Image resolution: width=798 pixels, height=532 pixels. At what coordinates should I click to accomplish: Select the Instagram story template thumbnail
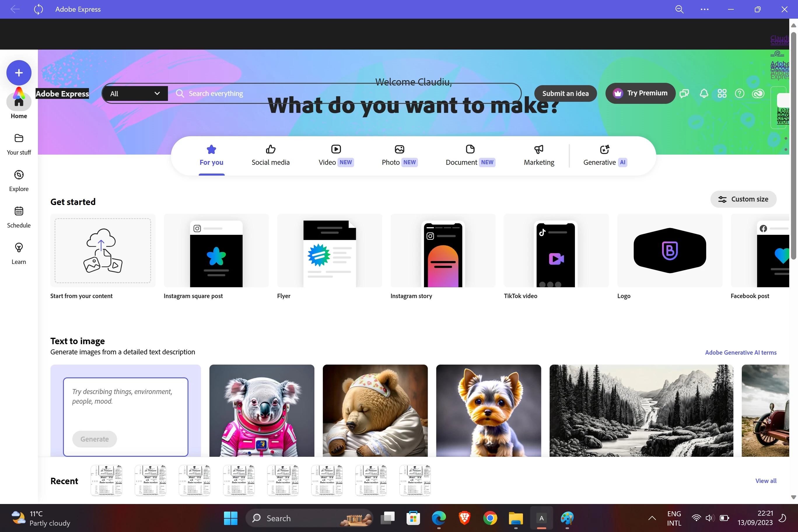[443, 250]
